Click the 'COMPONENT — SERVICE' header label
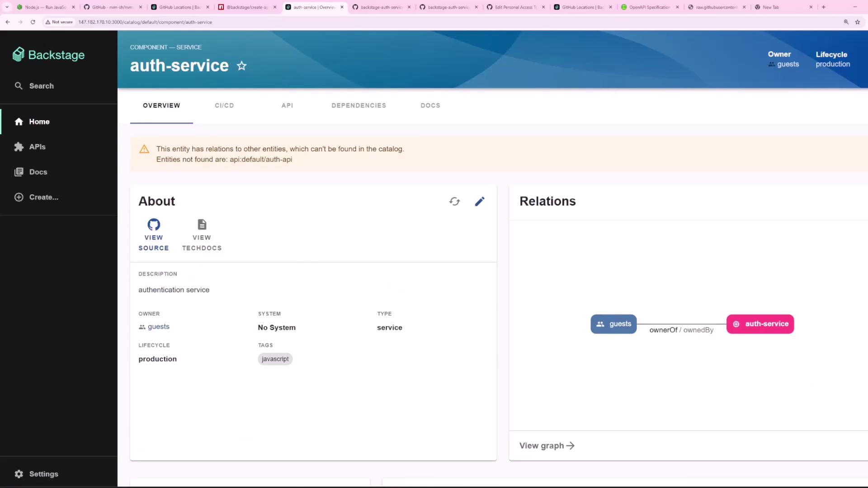 [166, 47]
